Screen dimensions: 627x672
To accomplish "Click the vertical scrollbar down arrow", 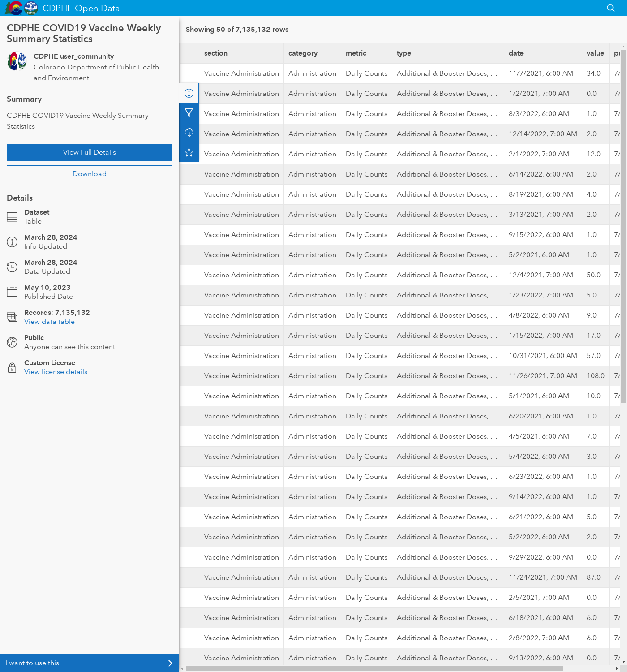I will tap(623, 662).
